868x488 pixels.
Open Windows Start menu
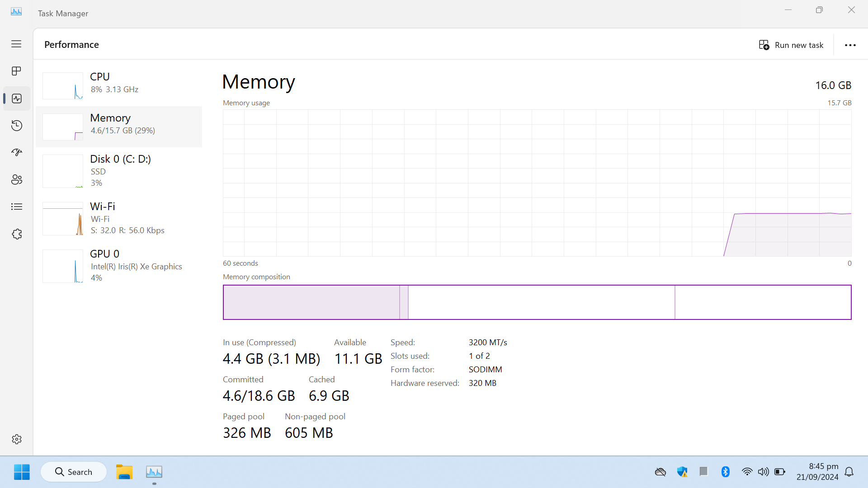(x=22, y=472)
